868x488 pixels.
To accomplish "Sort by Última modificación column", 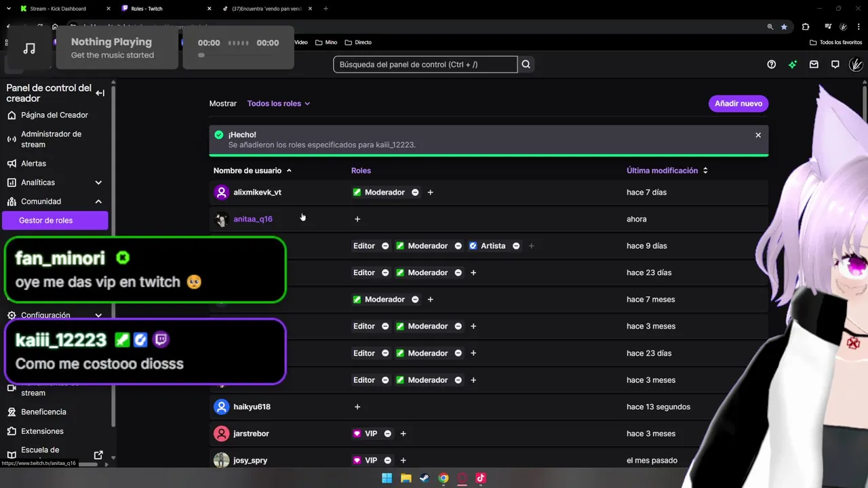I will [x=667, y=171].
